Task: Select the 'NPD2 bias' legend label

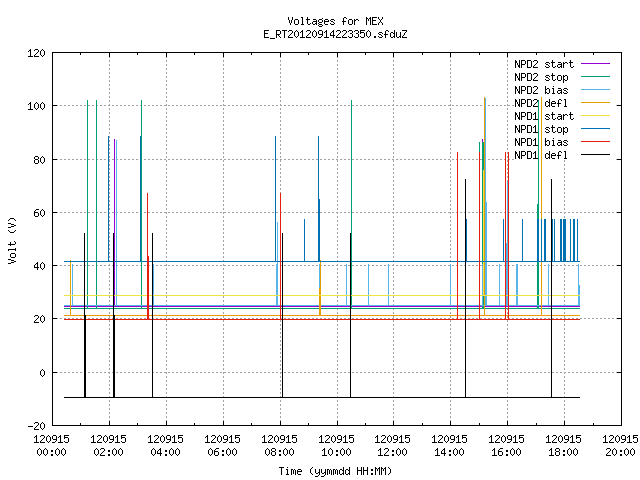Action: coord(541,90)
